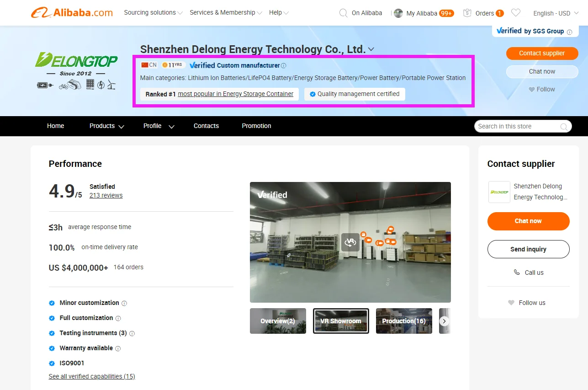The width and height of the screenshot is (588, 390).
Task: Open the Orders clipboard icon
Action: (467, 13)
